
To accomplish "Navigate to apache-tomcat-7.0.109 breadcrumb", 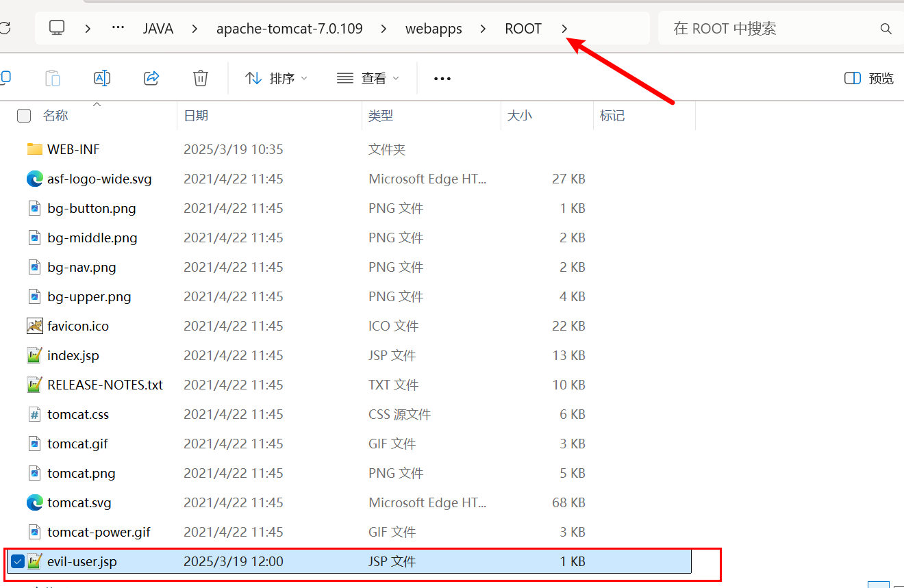I will point(290,29).
